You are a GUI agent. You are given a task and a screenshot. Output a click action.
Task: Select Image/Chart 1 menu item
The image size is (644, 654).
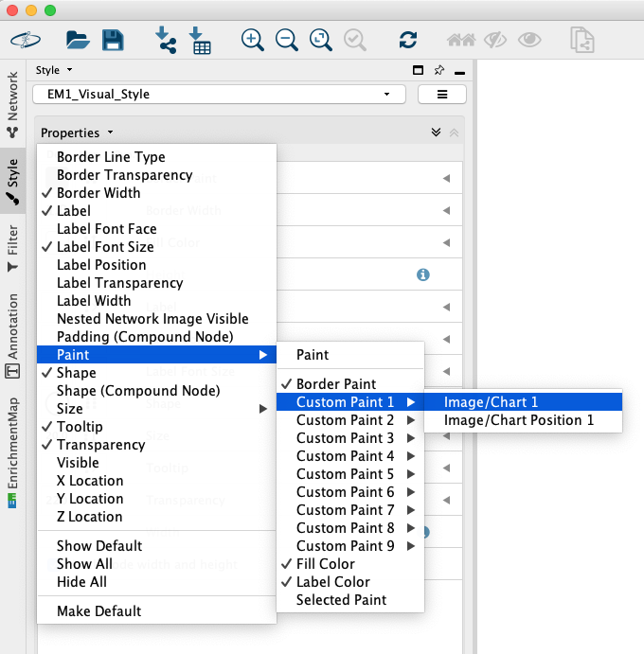pyautogui.click(x=523, y=401)
